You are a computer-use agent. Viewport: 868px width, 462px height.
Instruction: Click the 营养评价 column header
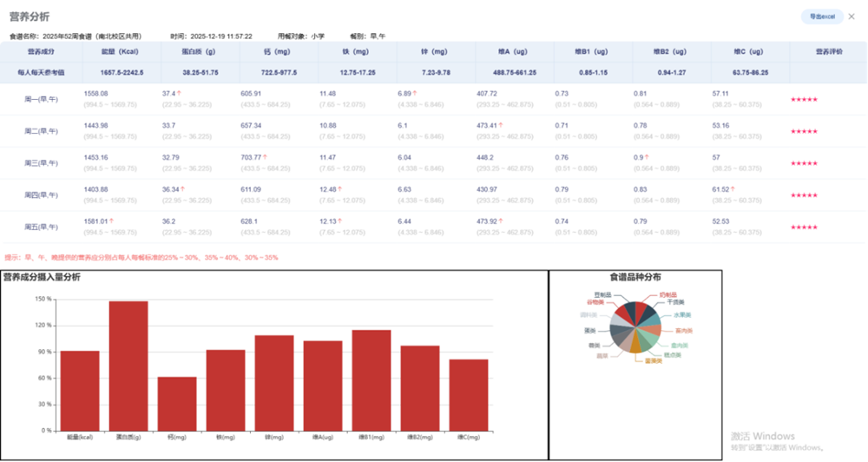pos(828,52)
